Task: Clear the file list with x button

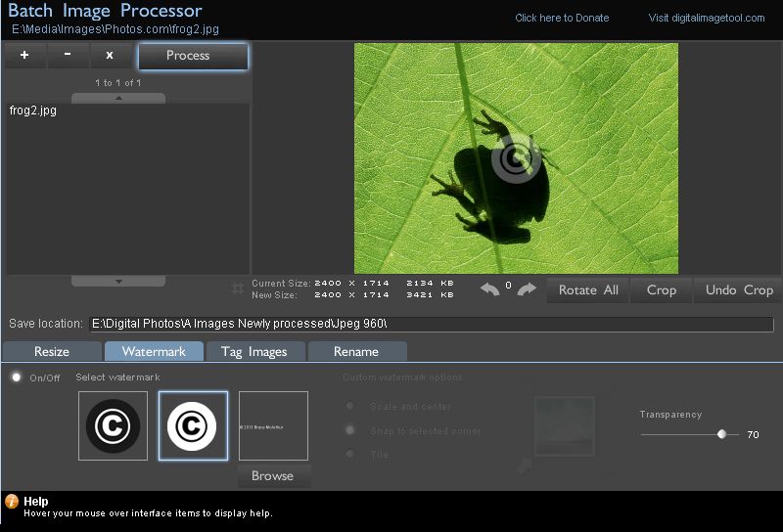Action: click(x=110, y=56)
